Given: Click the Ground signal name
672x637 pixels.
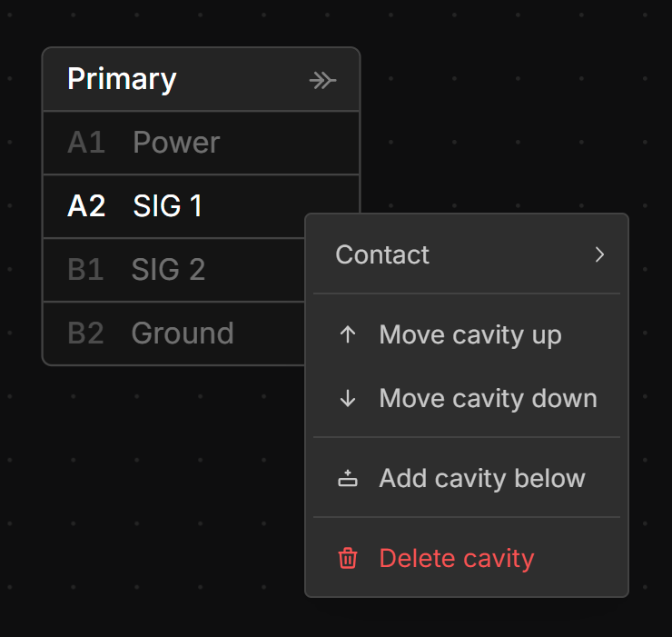Looking at the screenshot, I should [x=183, y=333].
